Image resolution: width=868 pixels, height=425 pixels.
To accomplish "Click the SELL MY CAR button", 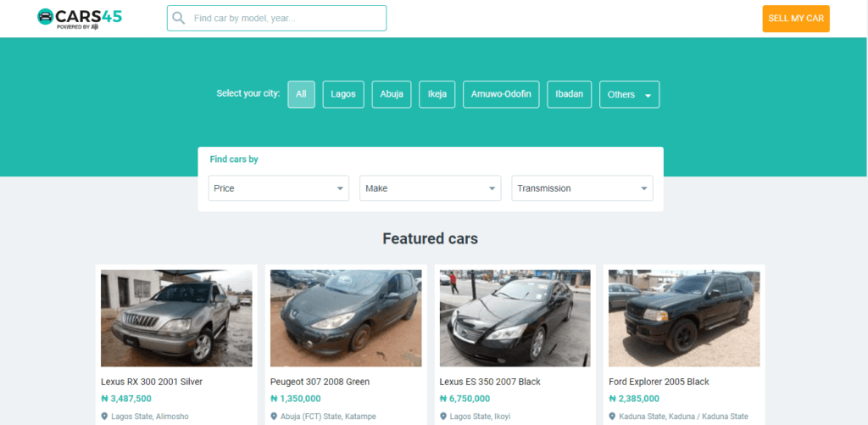I will click(796, 19).
